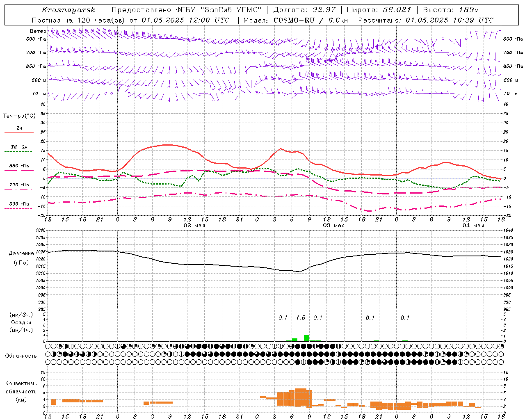
Task: Click the "02 мая" date label
Action: (194, 226)
